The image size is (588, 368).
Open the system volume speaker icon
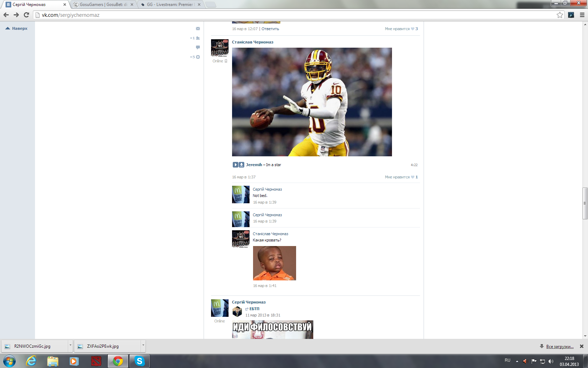point(551,361)
